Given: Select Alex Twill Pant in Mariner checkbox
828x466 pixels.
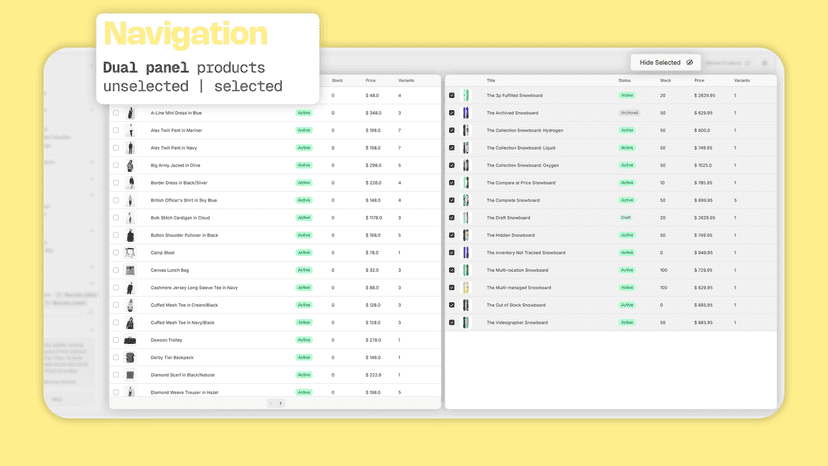Looking at the screenshot, I should coord(116,130).
